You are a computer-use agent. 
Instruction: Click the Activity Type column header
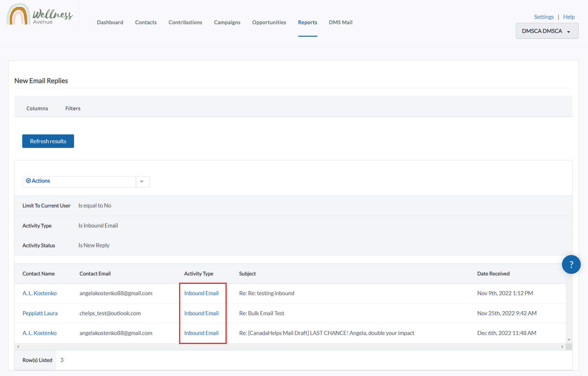point(199,274)
